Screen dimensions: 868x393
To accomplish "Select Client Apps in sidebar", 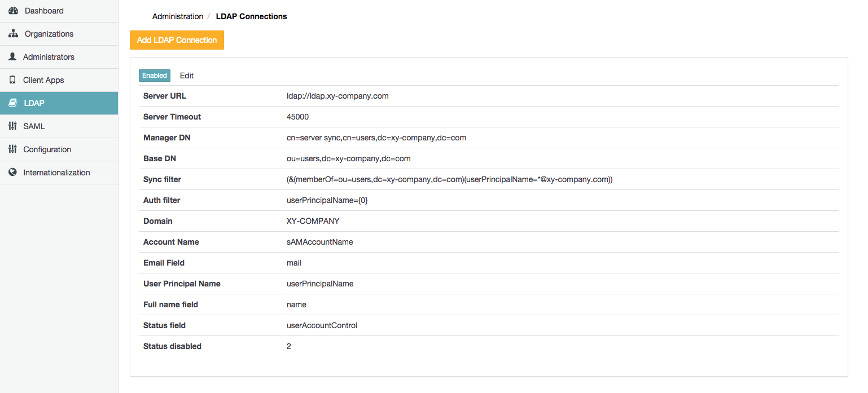I will [x=43, y=80].
